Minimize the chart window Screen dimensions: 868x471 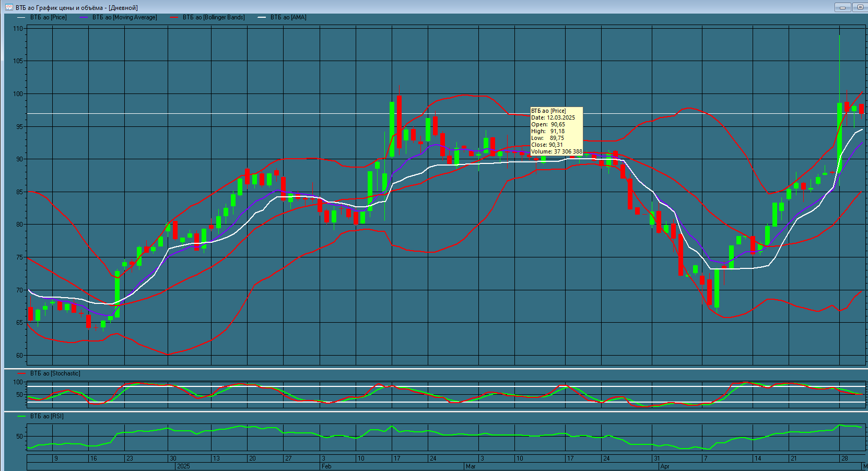(842, 7)
